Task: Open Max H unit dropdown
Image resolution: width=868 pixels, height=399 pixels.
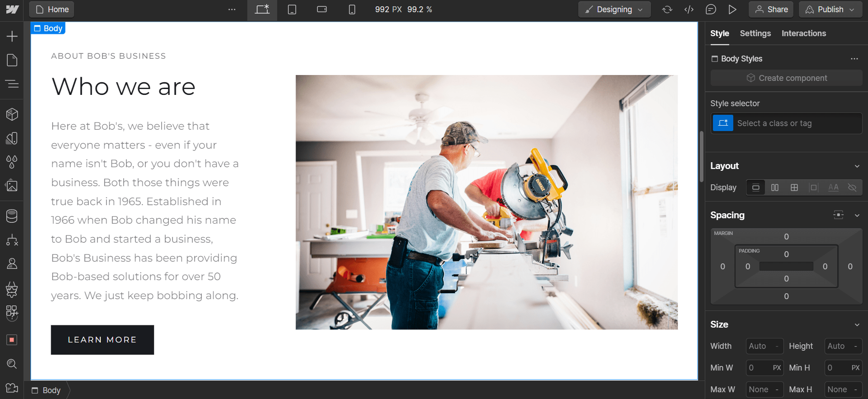Action: pos(856,390)
